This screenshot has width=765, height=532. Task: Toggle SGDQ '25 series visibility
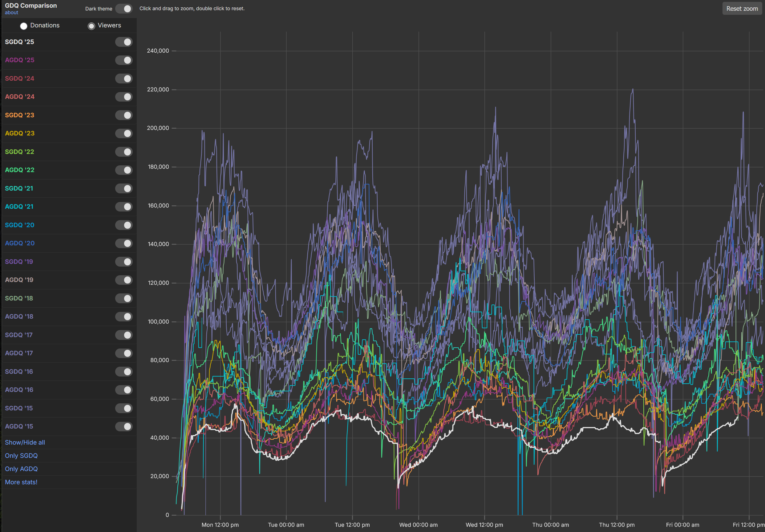pos(123,42)
